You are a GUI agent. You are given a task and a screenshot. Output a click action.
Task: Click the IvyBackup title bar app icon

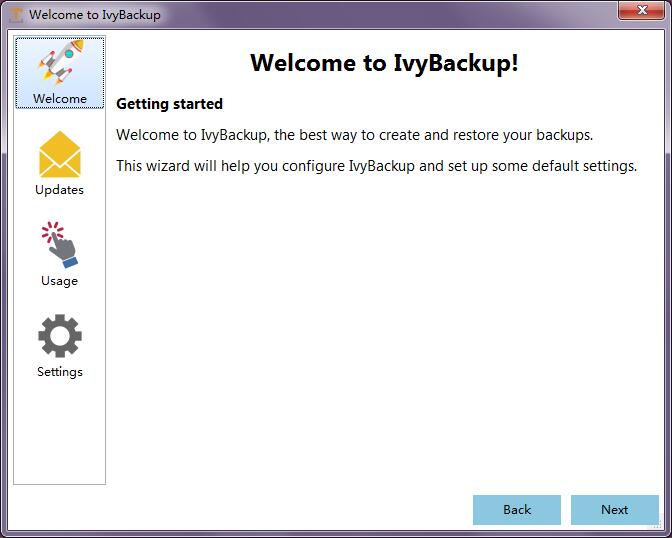point(16,15)
